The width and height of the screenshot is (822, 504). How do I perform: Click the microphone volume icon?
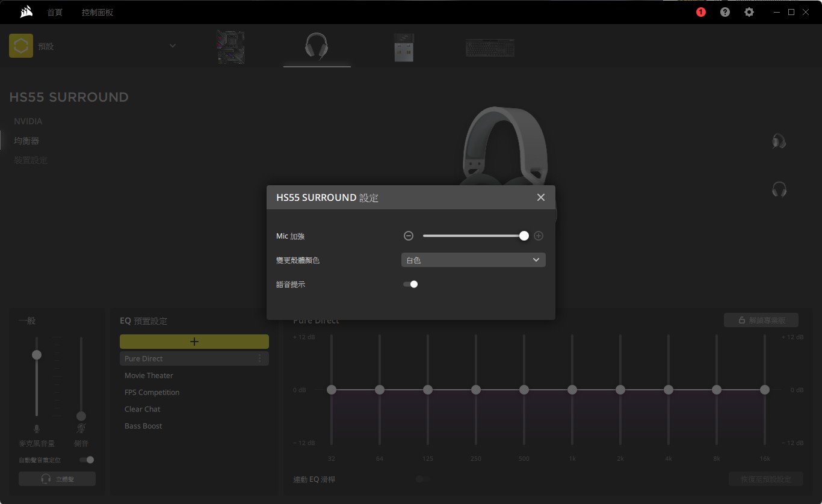[x=37, y=429]
